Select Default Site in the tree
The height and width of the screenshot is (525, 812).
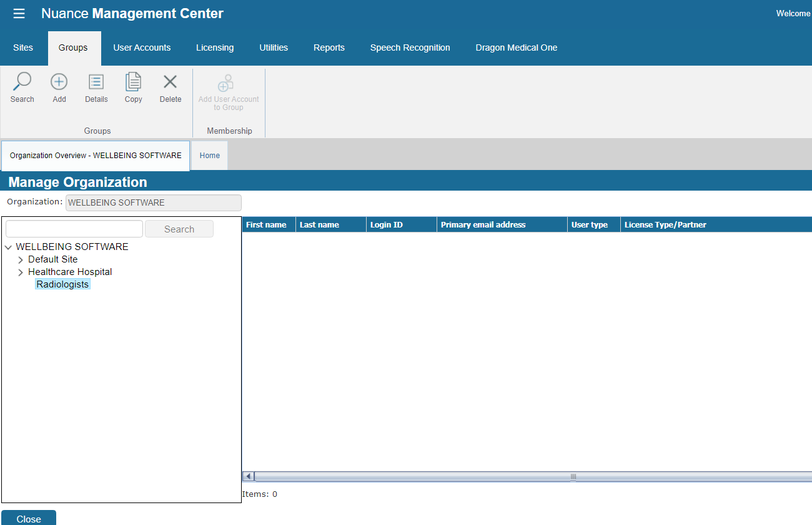click(53, 259)
